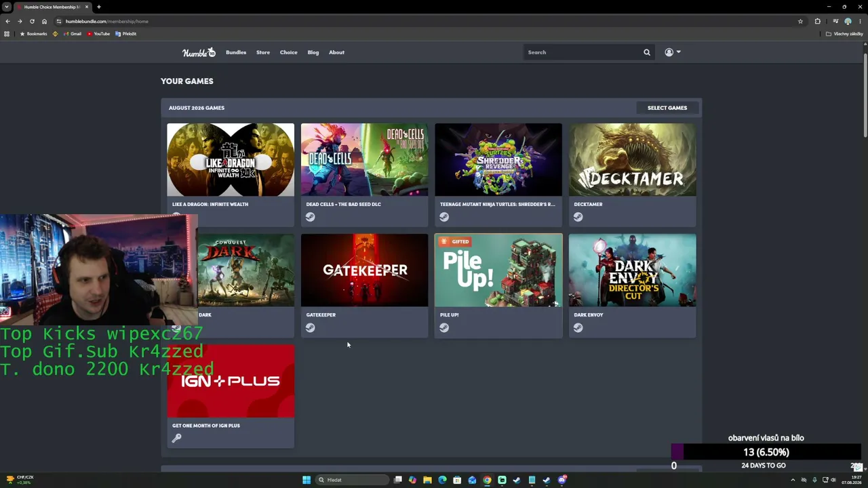868x488 pixels.
Task: Open the media control icon in Chrome toolbar
Action: coord(835,21)
